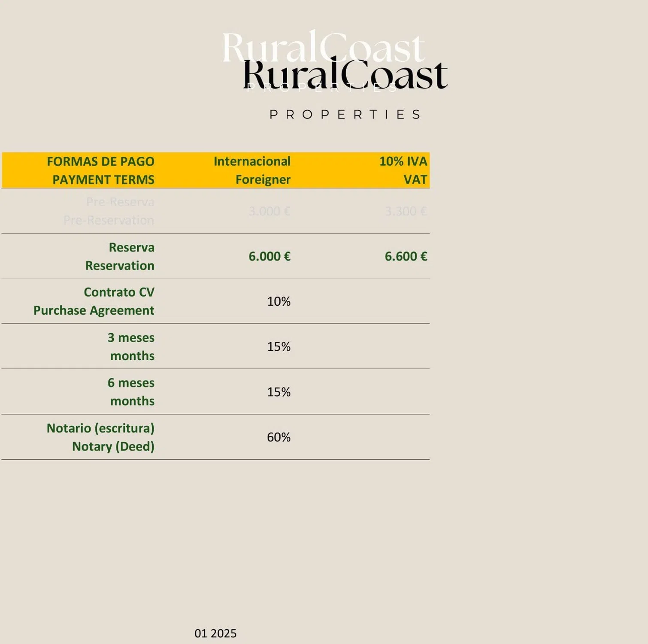The height and width of the screenshot is (644, 648).
Task: Select the 6.600 € VAT reservation amount
Action: coord(406,256)
